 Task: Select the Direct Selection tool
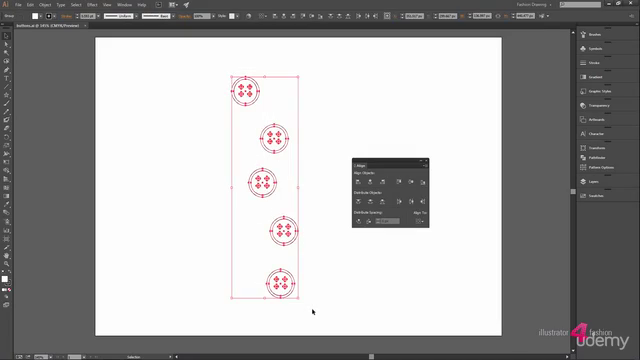click(6, 44)
